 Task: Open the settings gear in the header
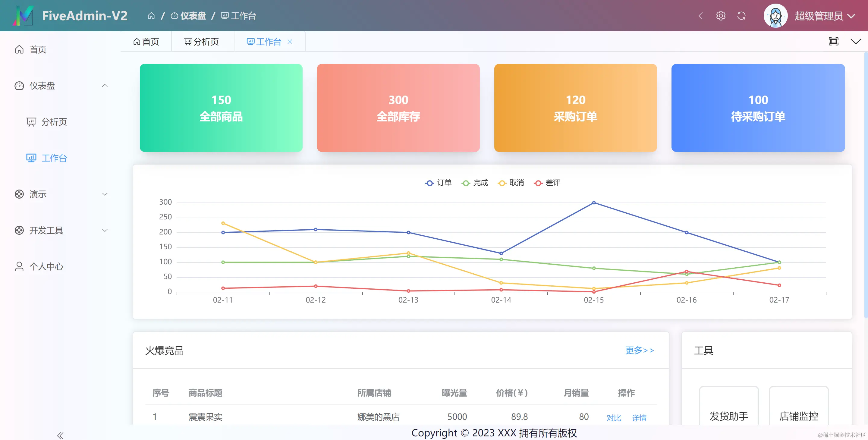click(x=721, y=15)
